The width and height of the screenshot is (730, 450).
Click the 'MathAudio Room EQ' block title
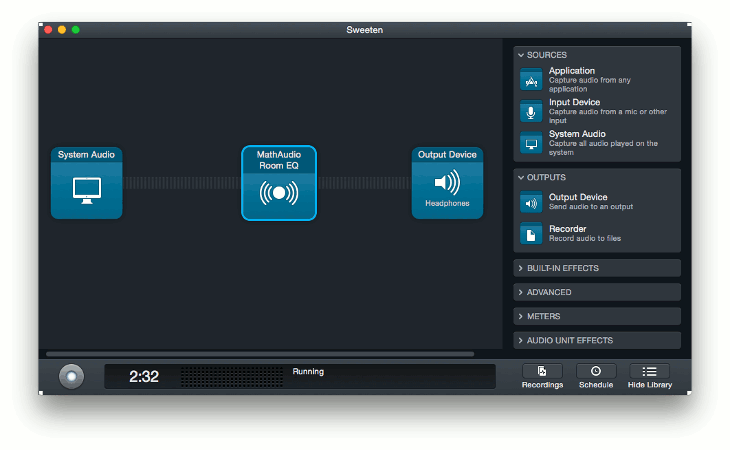(279, 160)
